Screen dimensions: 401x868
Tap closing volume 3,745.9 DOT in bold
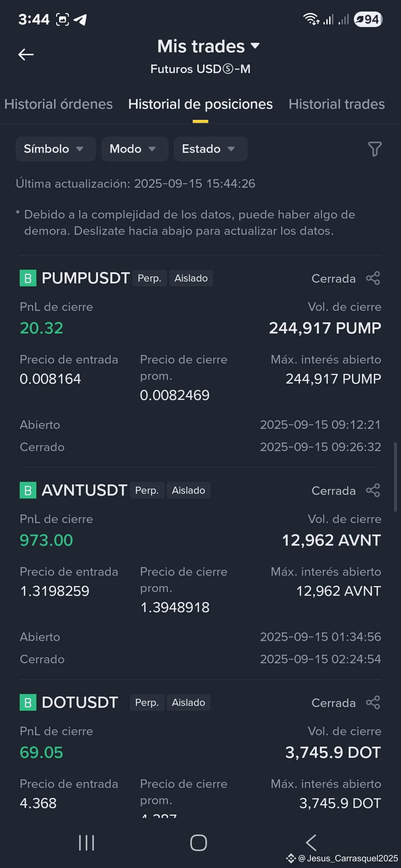pyautogui.click(x=333, y=752)
